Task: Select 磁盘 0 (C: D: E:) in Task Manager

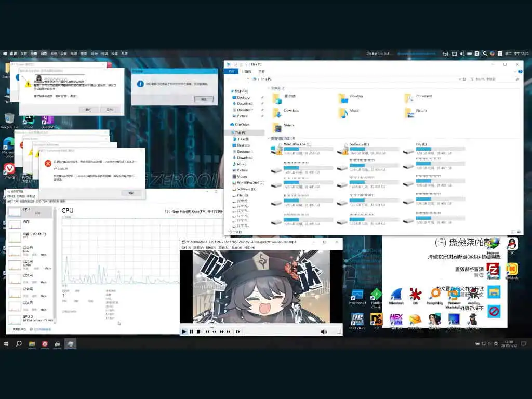Action: [x=30, y=236]
